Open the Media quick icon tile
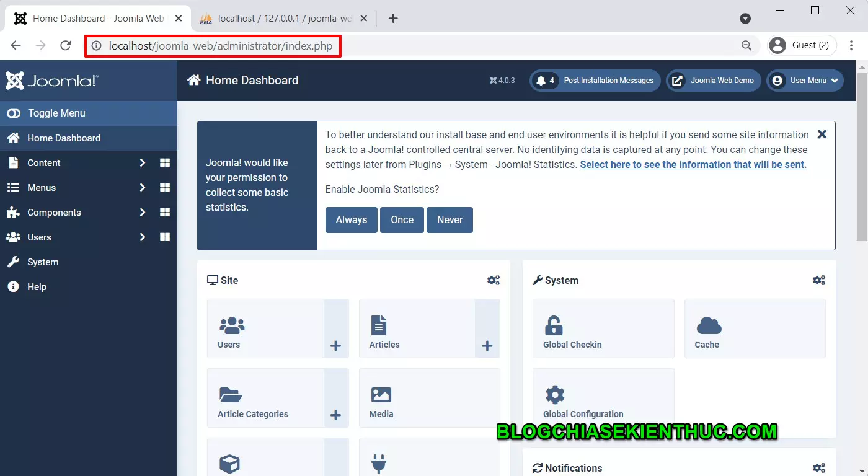The width and height of the screenshot is (868, 476). tap(430, 398)
